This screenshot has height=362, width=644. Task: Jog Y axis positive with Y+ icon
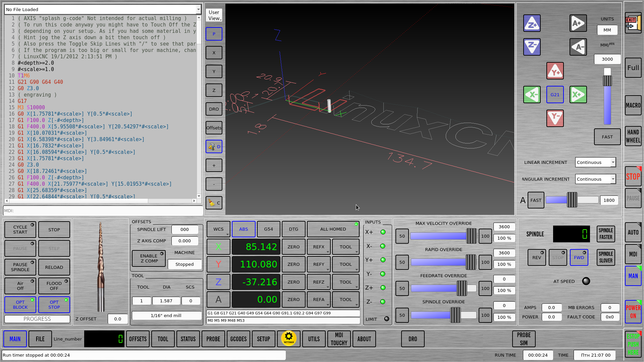click(555, 71)
